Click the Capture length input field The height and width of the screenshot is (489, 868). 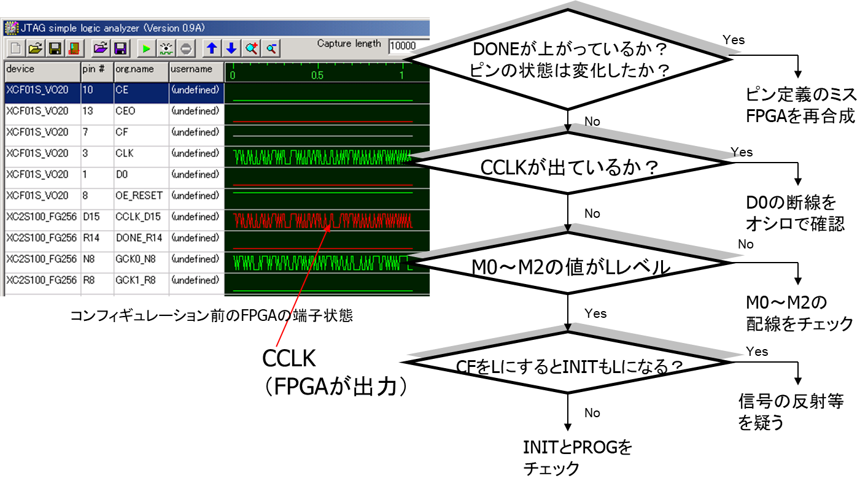point(408,45)
